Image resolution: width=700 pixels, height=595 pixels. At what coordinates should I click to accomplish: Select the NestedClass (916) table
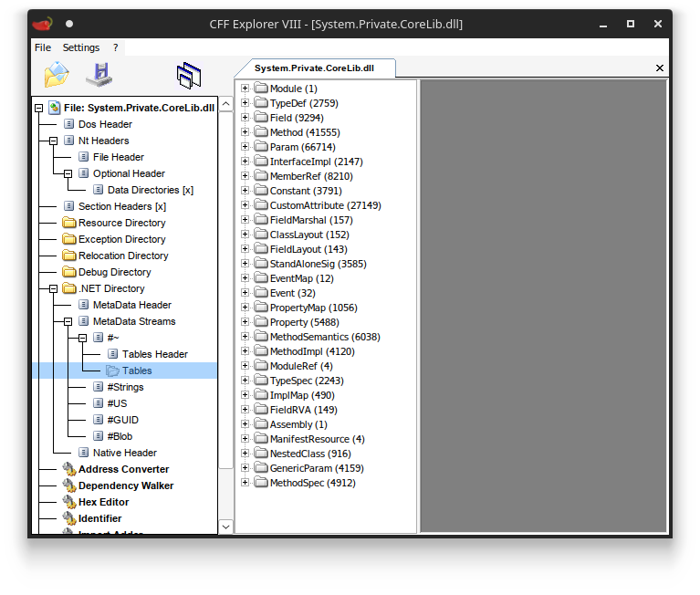pos(310,454)
